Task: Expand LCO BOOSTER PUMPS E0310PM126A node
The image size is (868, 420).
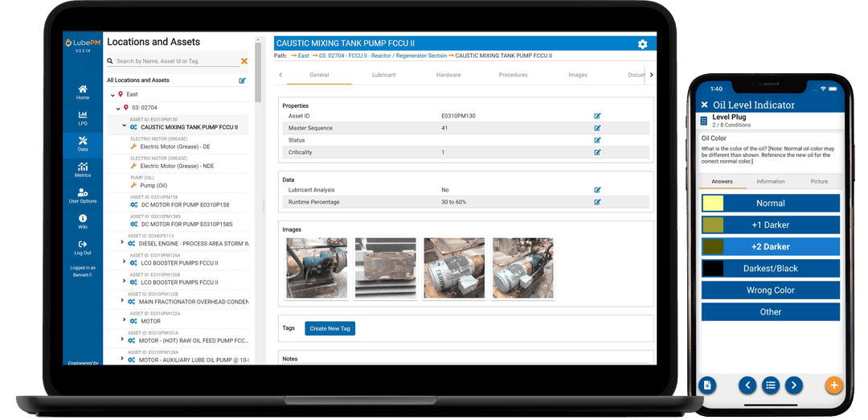Action: [x=122, y=261]
